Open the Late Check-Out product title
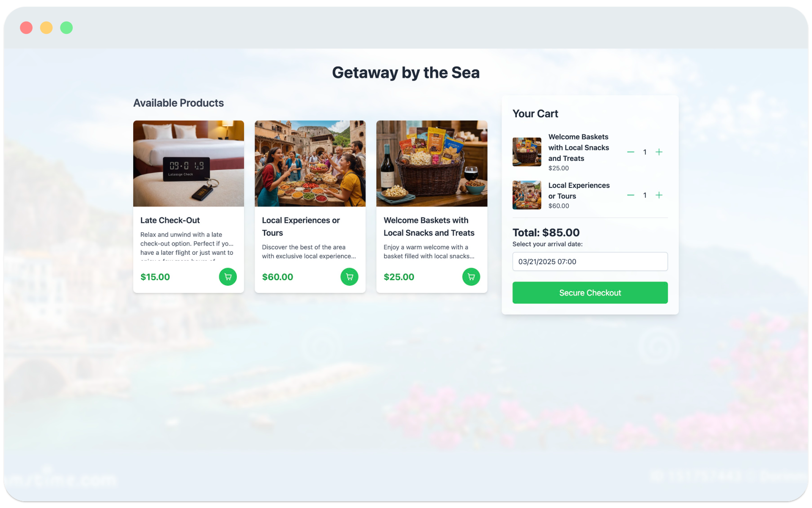Image resolution: width=812 pixels, height=508 pixels. [x=170, y=220]
